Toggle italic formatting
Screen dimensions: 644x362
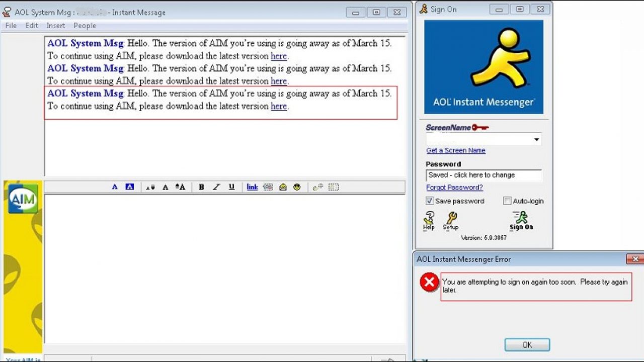tap(216, 187)
